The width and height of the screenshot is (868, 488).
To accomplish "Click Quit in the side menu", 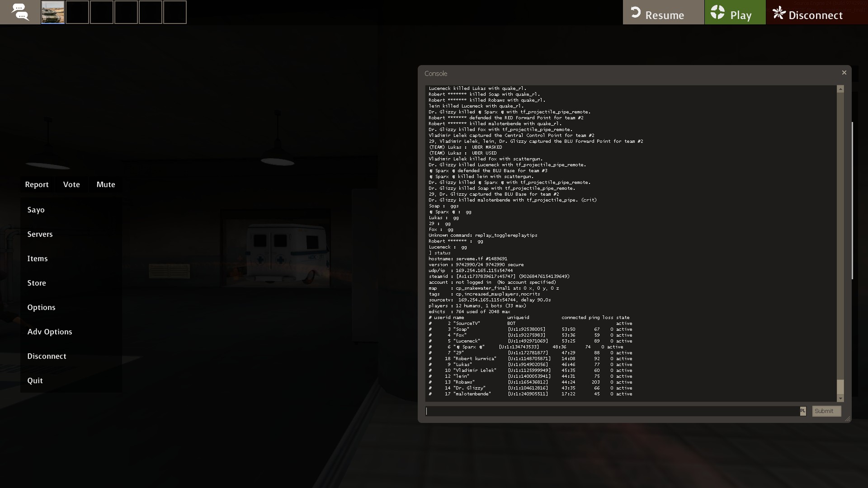I will point(35,380).
